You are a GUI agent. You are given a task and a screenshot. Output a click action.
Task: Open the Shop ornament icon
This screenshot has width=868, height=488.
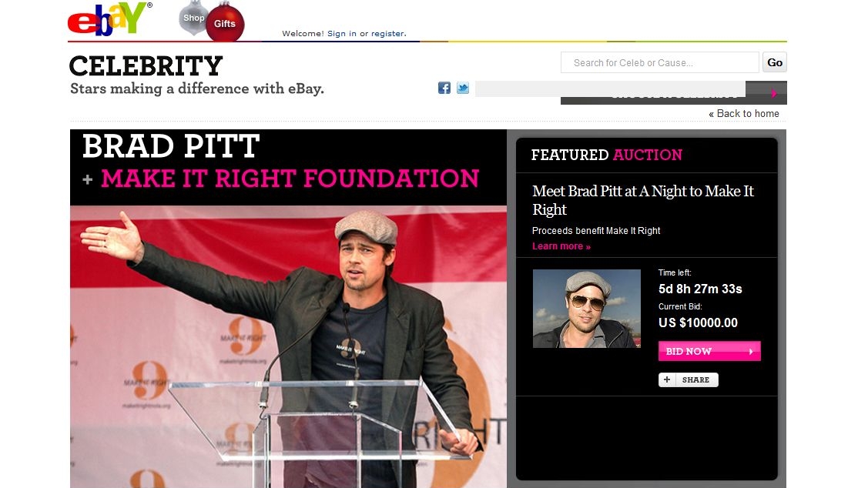pyautogui.click(x=193, y=18)
